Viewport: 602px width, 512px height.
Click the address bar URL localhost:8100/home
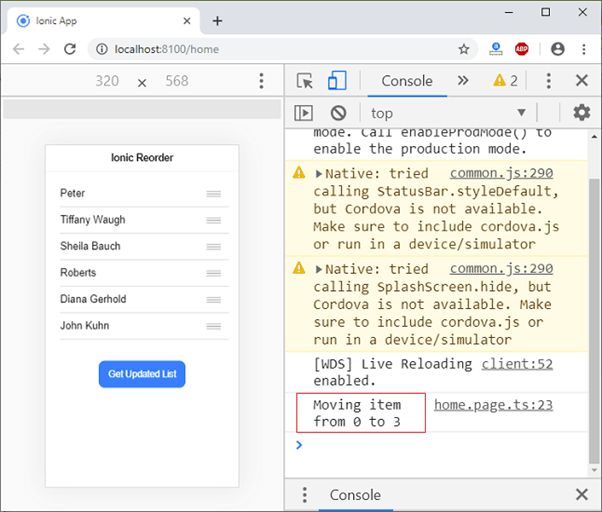(167, 49)
